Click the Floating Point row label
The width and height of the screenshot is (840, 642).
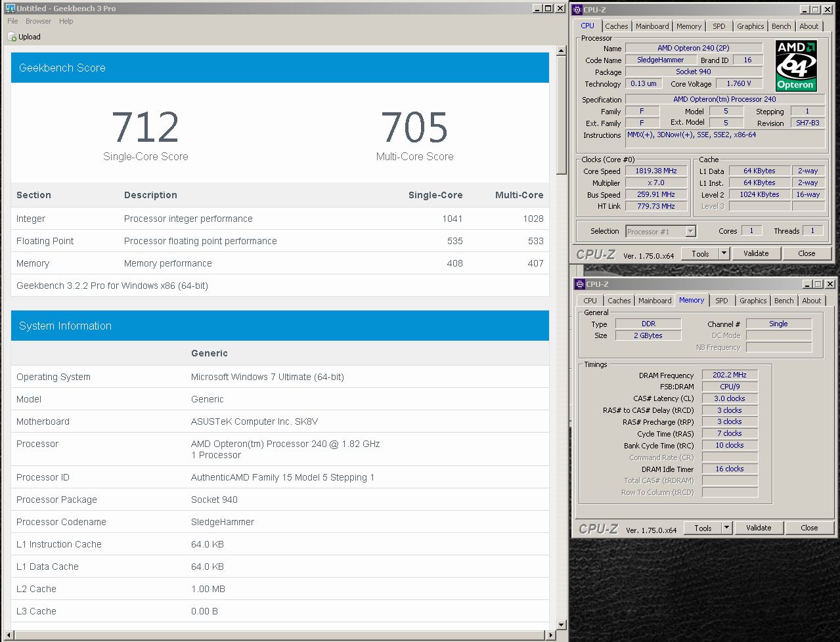[45, 241]
